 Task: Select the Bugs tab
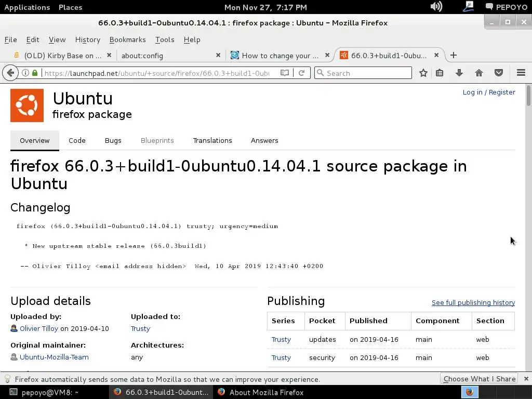click(x=113, y=140)
